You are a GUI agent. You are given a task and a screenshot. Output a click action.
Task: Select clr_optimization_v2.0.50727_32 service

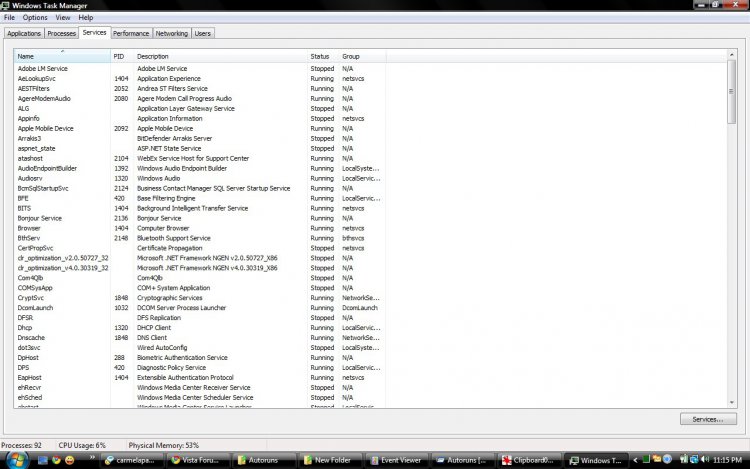[63, 258]
